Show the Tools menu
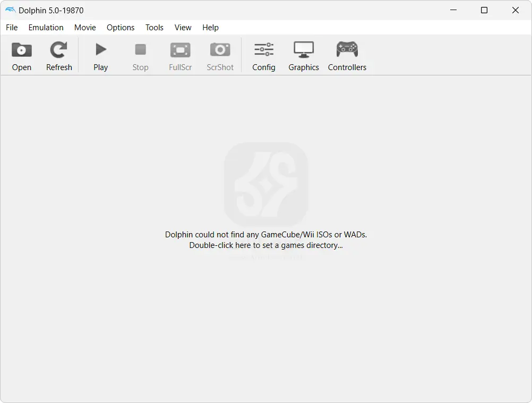 (155, 28)
